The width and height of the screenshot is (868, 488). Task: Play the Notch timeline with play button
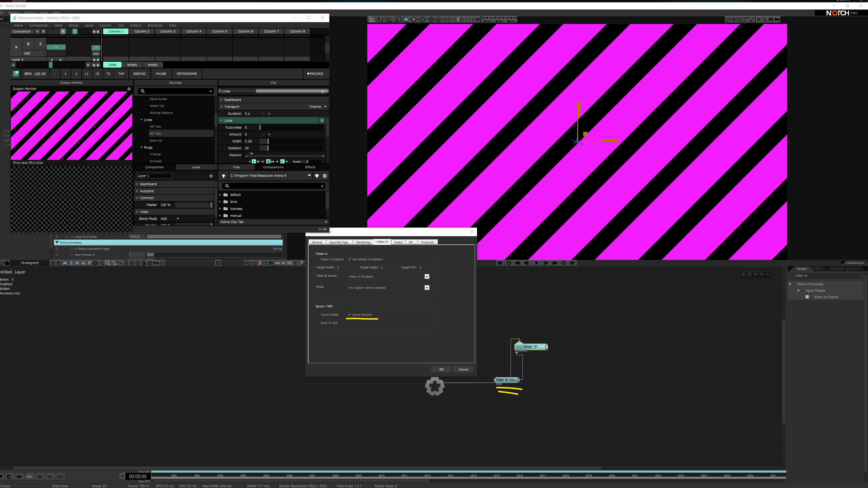tap(536, 263)
